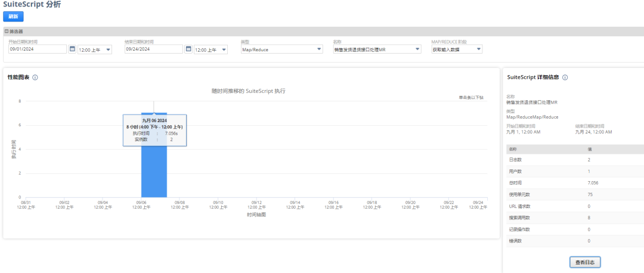Click the 时间轴图 axis label
This screenshot has width=644, height=273.
256,215
